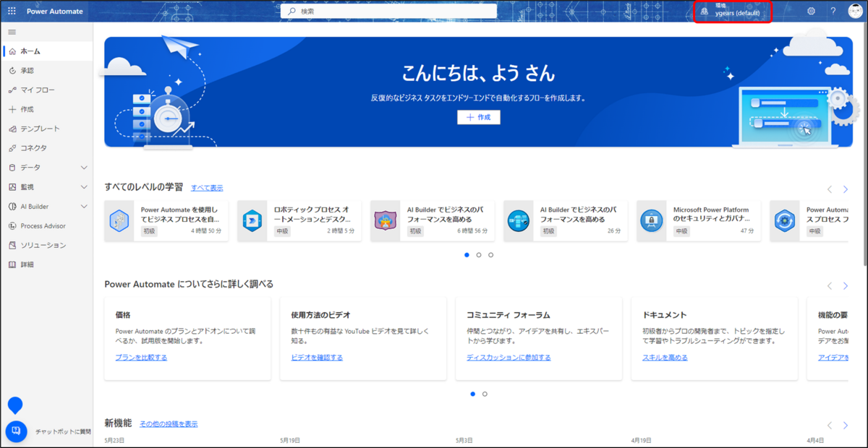This screenshot has width=868, height=448.
Task: Open コネクタ in sidebar
Action: (x=48, y=148)
